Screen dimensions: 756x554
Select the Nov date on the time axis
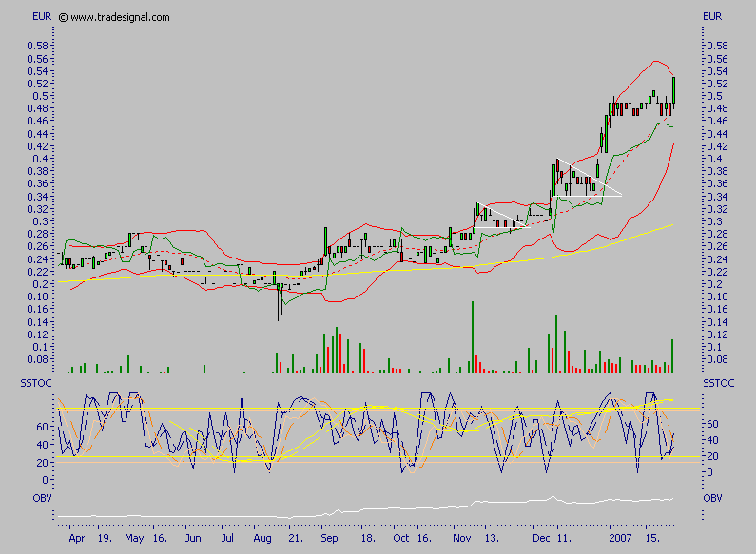click(x=461, y=537)
